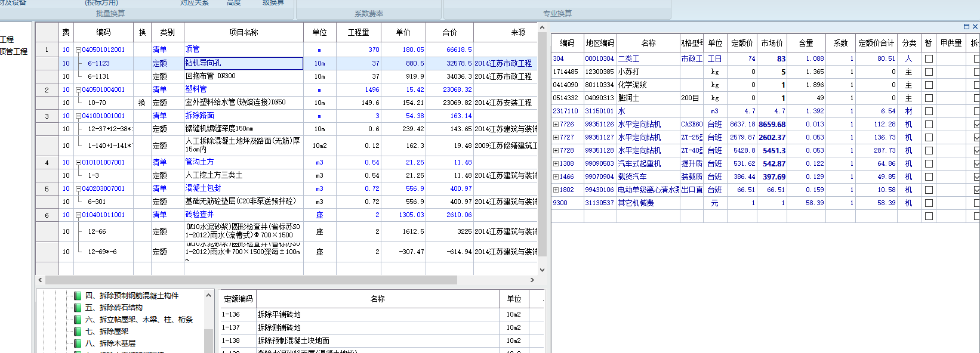
Task: Tick the 暂 checkbox for 载货汽车
Action: pyautogui.click(x=929, y=177)
